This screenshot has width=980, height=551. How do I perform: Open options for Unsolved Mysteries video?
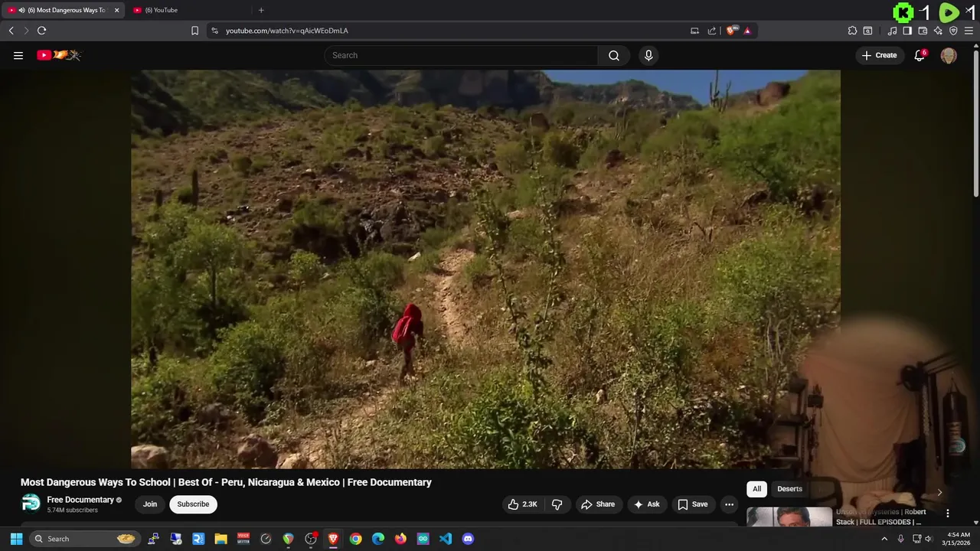(x=948, y=514)
